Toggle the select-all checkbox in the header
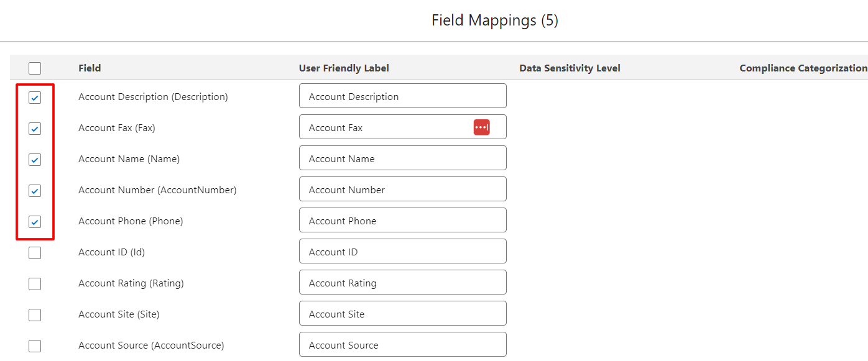 [35, 68]
